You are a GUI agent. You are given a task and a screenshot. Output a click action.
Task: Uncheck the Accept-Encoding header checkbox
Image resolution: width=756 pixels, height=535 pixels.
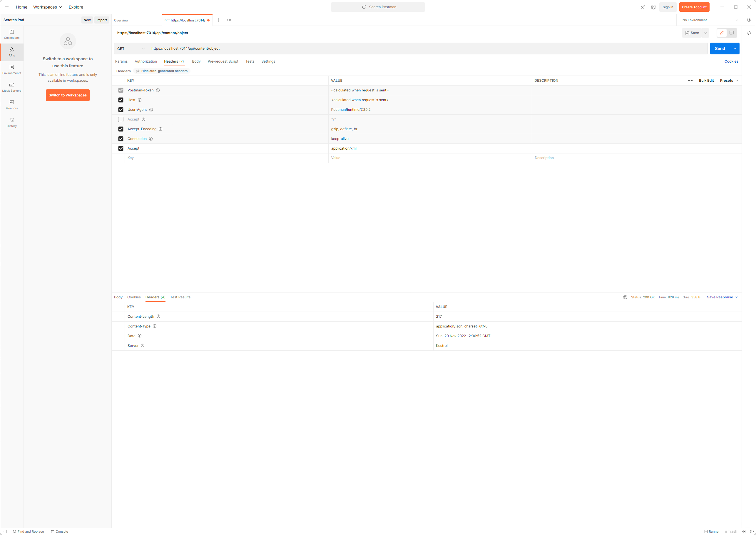click(x=121, y=129)
